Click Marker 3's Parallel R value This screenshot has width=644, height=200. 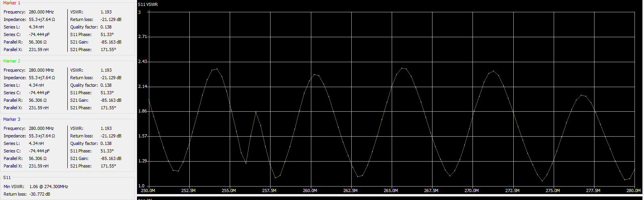coord(38,158)
